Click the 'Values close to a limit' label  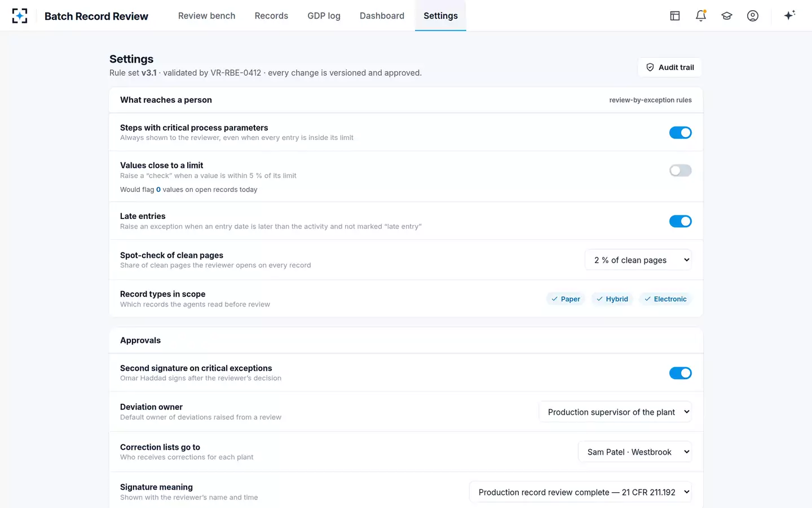pyautogui.click(x=161, y=165)
